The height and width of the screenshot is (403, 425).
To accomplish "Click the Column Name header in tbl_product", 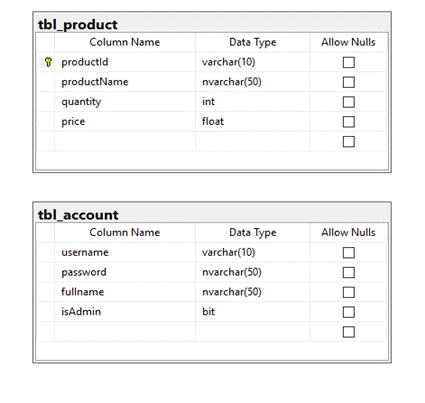I will click(x=125, y=42).
